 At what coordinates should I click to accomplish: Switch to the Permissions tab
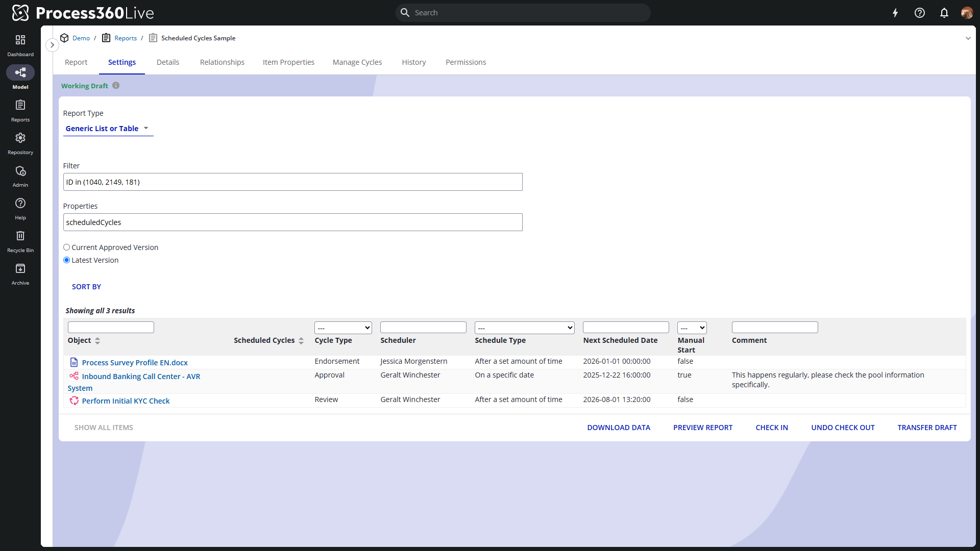pyautogui.click(x=465, y=62)
